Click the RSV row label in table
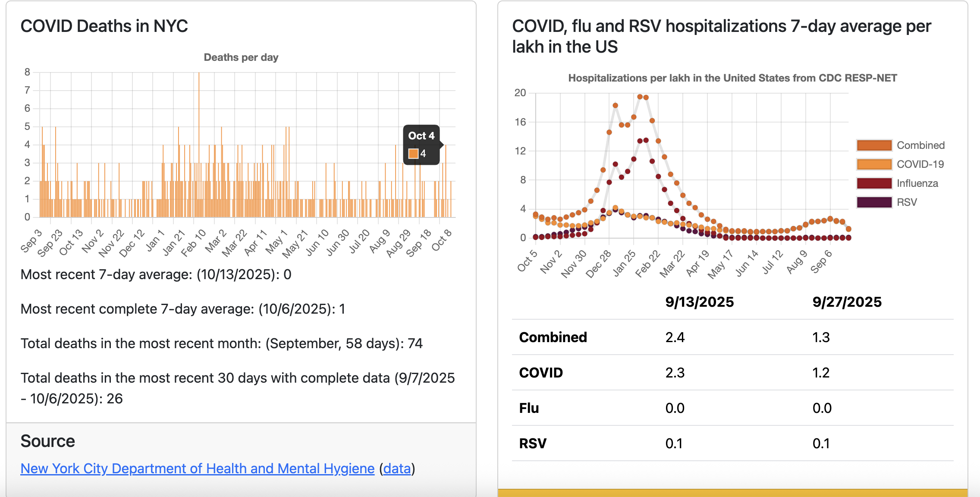This screenshot has height=497, width=980. (533, 444)
